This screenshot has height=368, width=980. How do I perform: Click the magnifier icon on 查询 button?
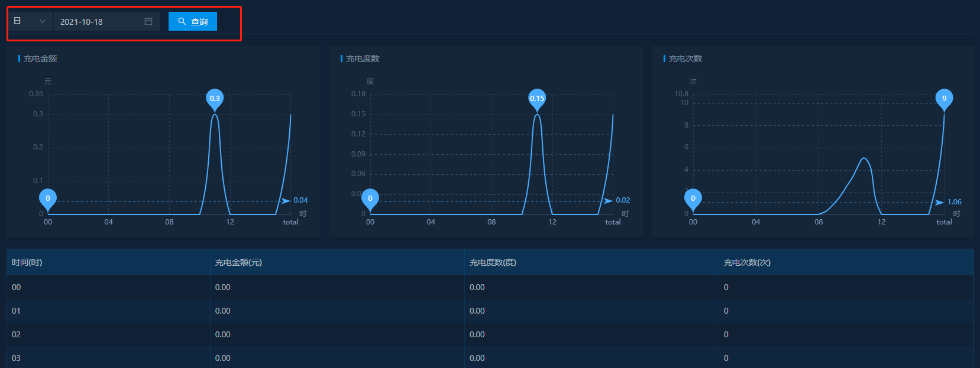(182, 21)
